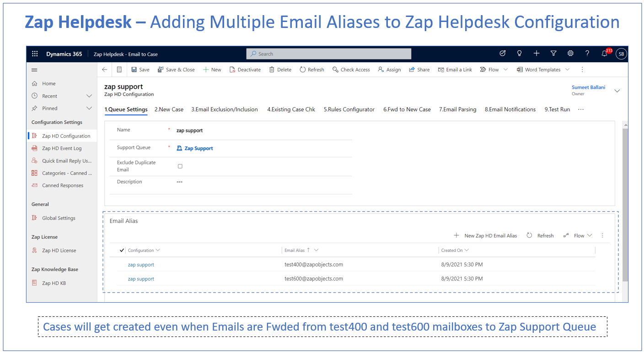
Task: Click the form record view icon beside Save
Action: pos(119,70)
